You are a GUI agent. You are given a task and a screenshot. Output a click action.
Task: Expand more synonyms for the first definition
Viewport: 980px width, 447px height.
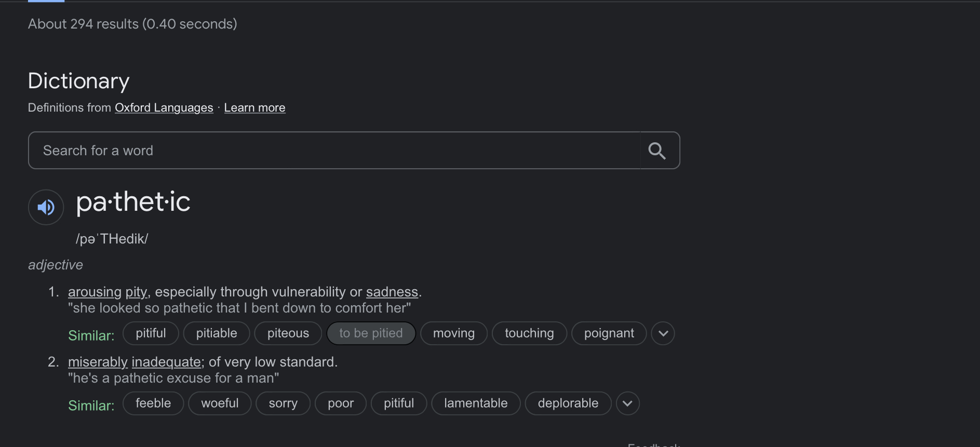663,333
